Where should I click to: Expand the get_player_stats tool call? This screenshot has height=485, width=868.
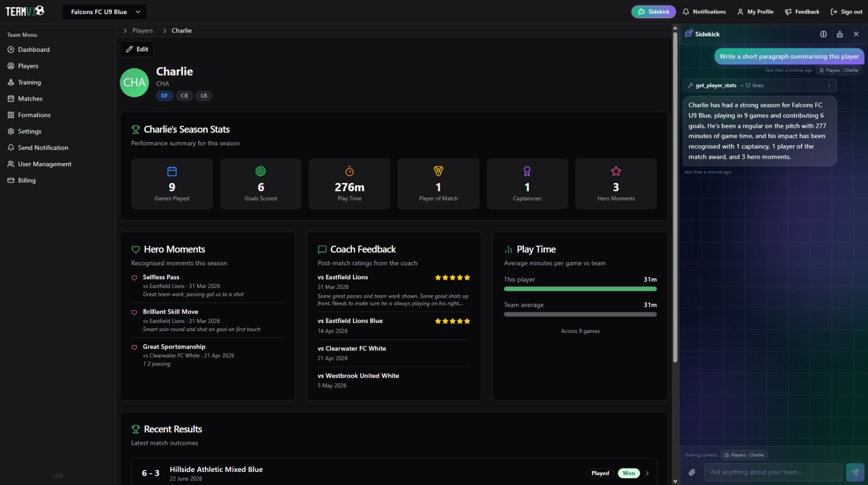click(x=759, y=86)
